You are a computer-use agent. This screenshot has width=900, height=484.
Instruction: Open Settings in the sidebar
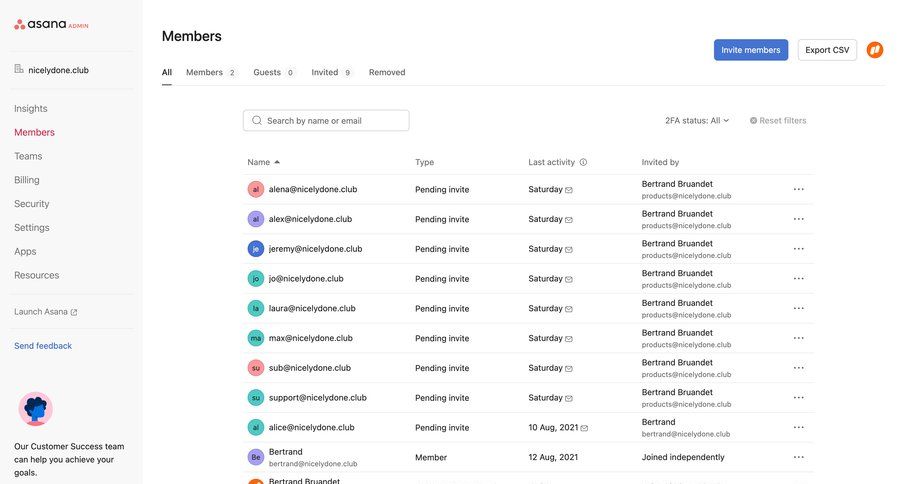(x=32, y=227)
